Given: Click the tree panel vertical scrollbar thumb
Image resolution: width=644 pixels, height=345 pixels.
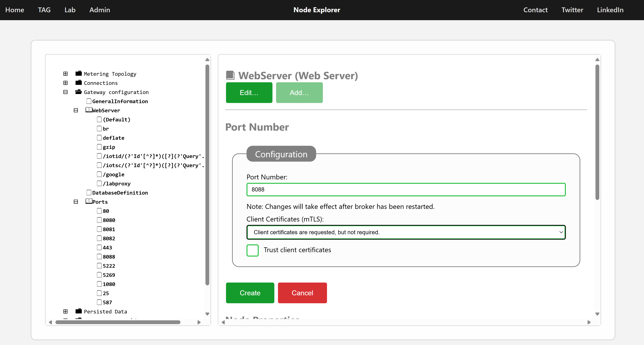Looking at the screenshot, I should (x=207, y=175).
